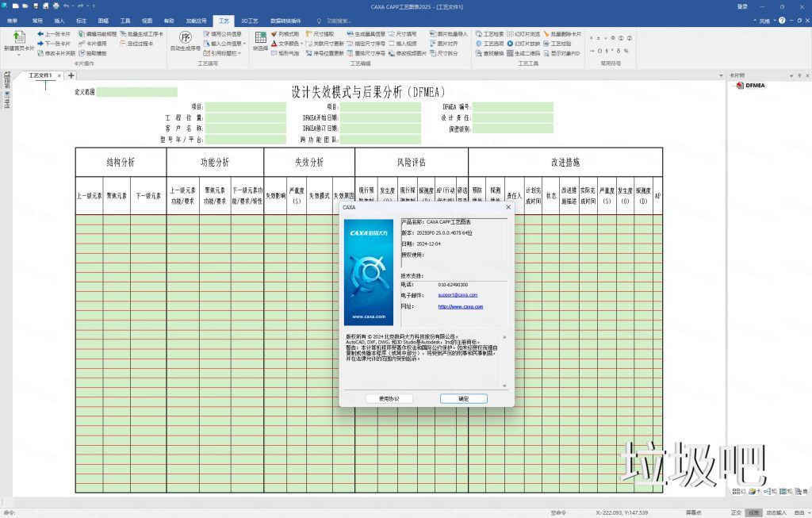Switch to the 3D工艺 ribbon tab

tap(251, 21)
